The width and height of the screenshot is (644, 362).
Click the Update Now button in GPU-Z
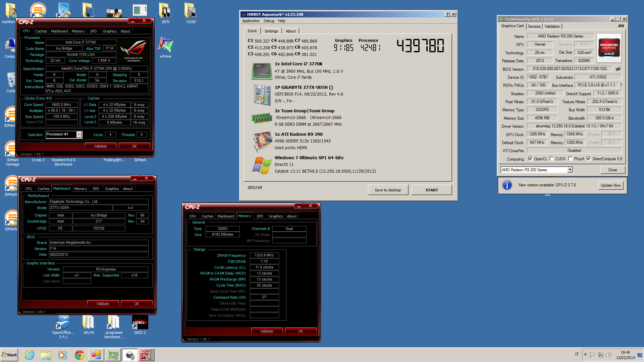(610, 185)
